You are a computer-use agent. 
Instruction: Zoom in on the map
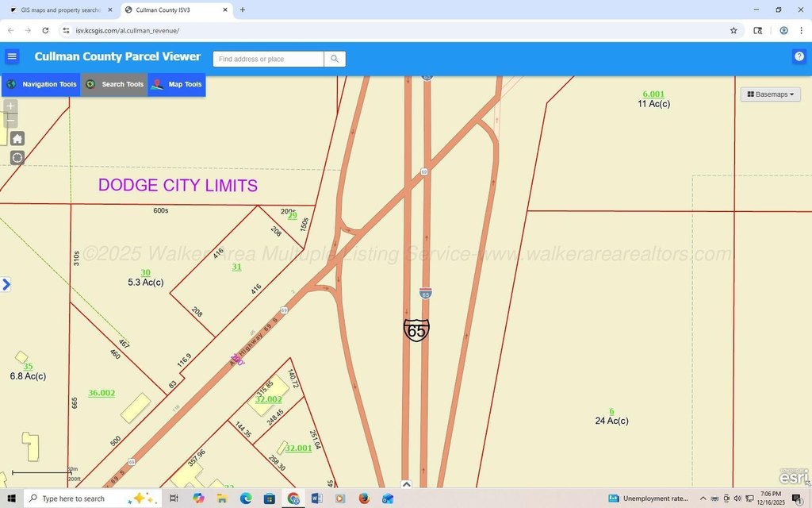10,106
